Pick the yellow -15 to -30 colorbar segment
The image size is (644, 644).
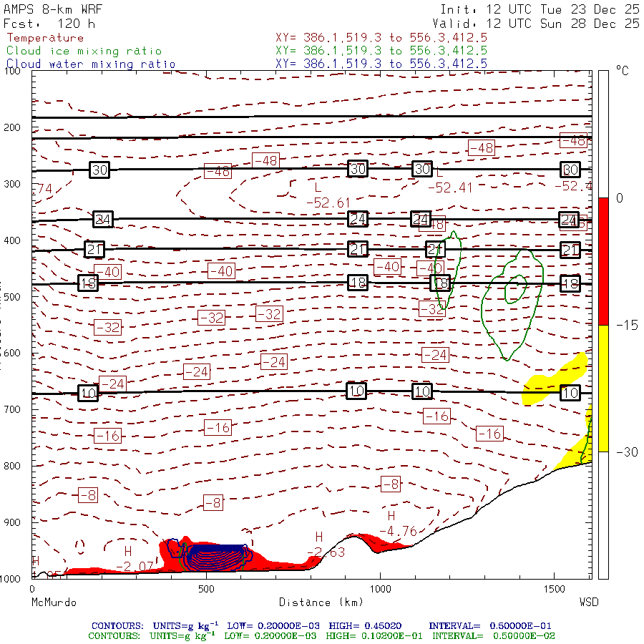[603, 389]
